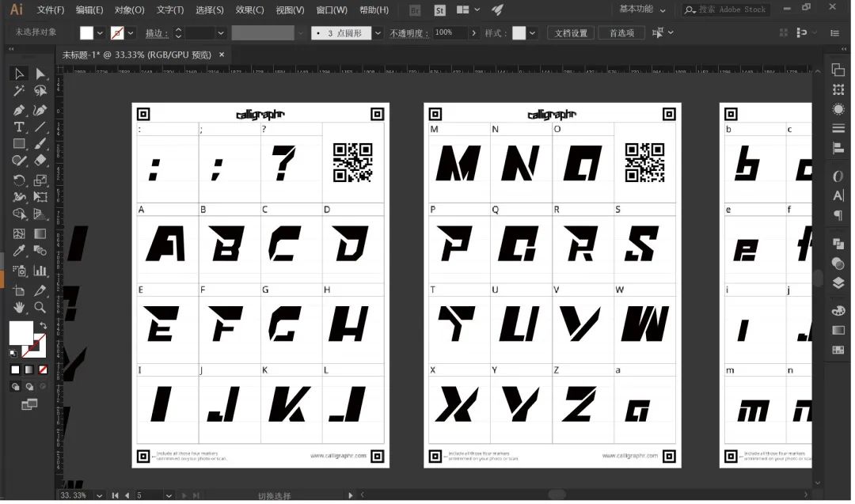Select the Magic Wand tool
Screen dimensions: 855x504
[x=18, y=90]
